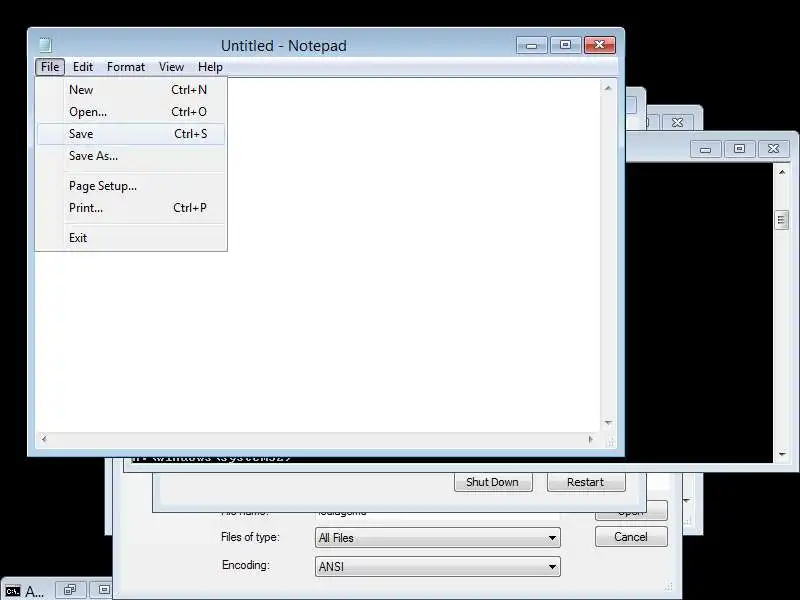Choose Print... from the File menu
Screen dimensions: 800x600
131,208
